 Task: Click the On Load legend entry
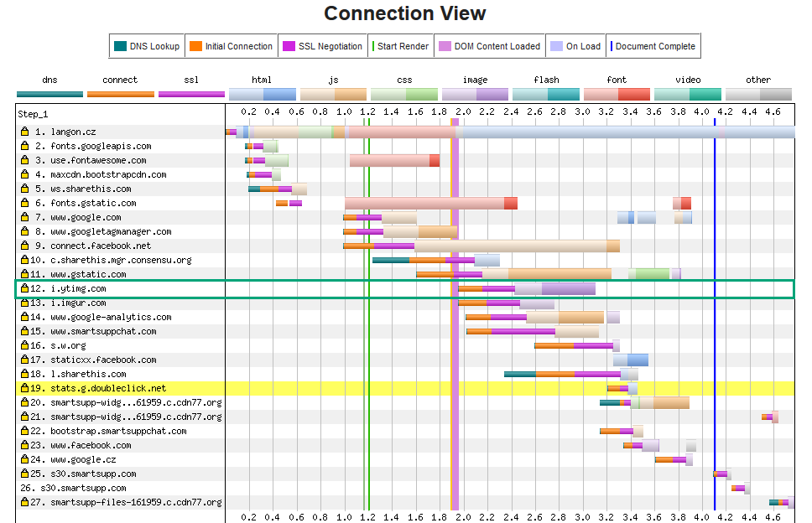575,46
